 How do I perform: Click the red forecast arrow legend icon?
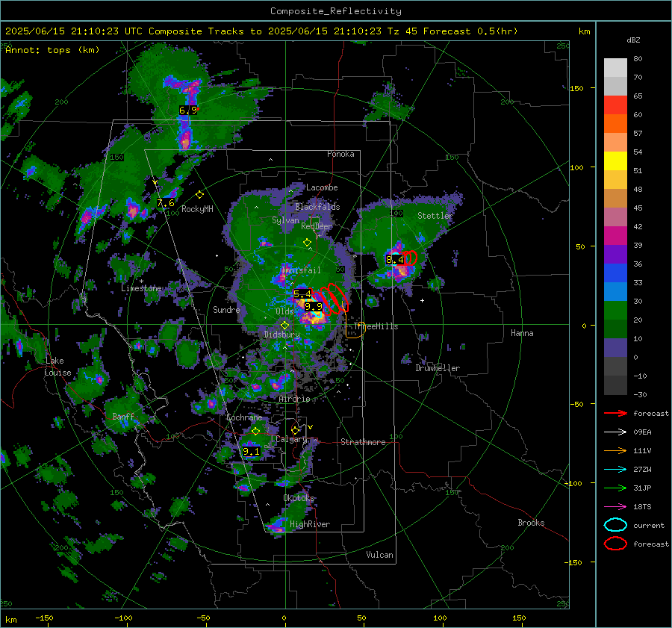[615, 413]
